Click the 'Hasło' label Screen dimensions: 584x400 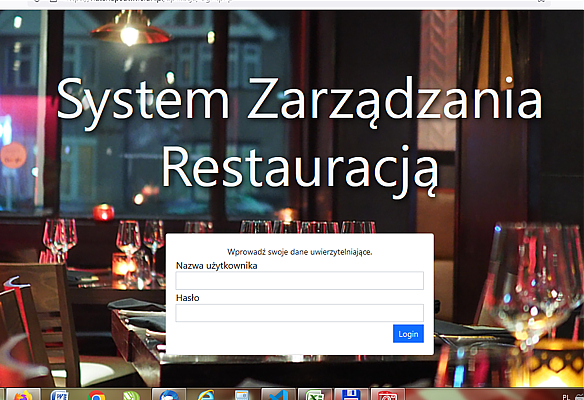[x=187, y=298]
